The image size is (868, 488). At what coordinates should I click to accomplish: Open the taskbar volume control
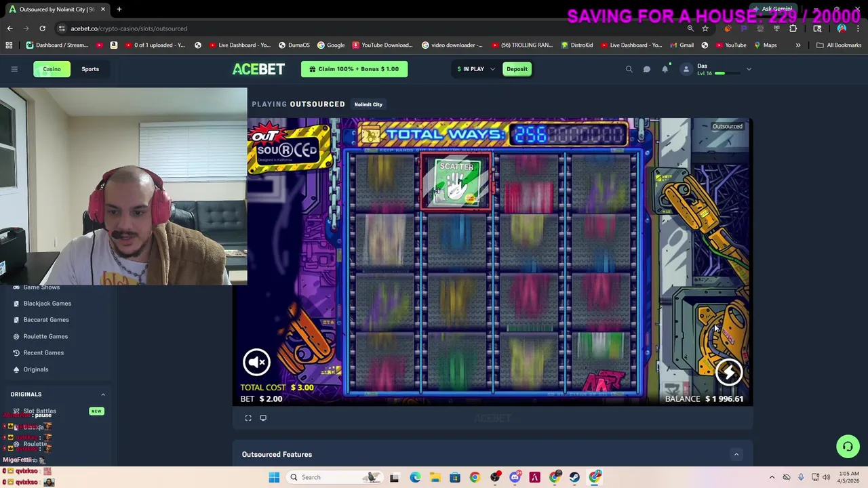827,477
